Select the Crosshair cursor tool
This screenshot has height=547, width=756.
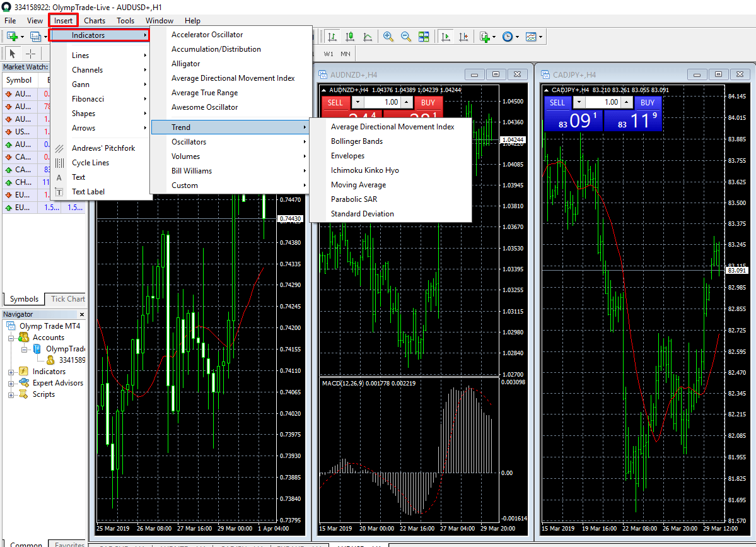coord(30,54)
